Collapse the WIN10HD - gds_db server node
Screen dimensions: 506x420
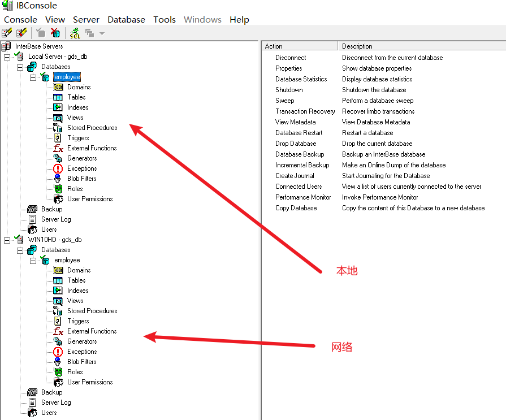click(7, 240)
